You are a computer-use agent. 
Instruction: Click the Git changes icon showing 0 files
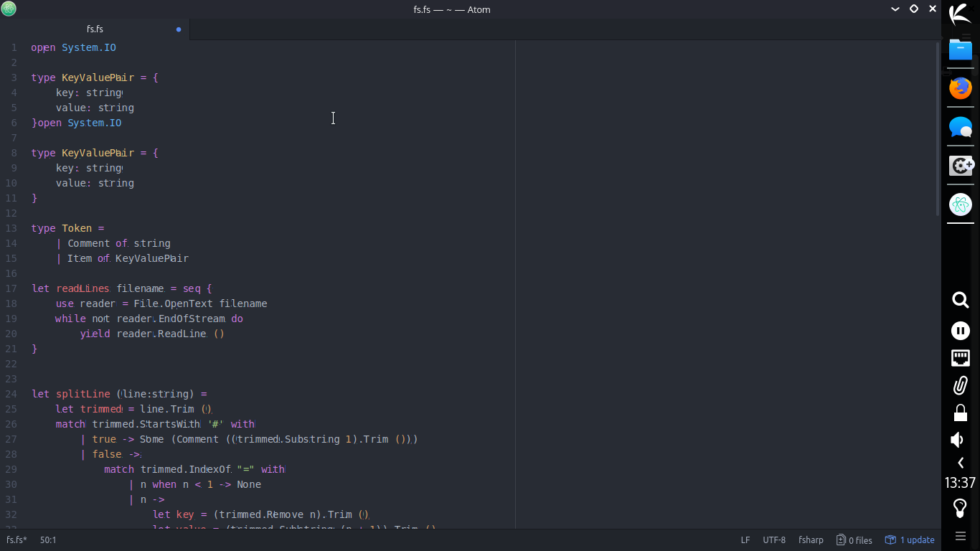tap(854, 540)
